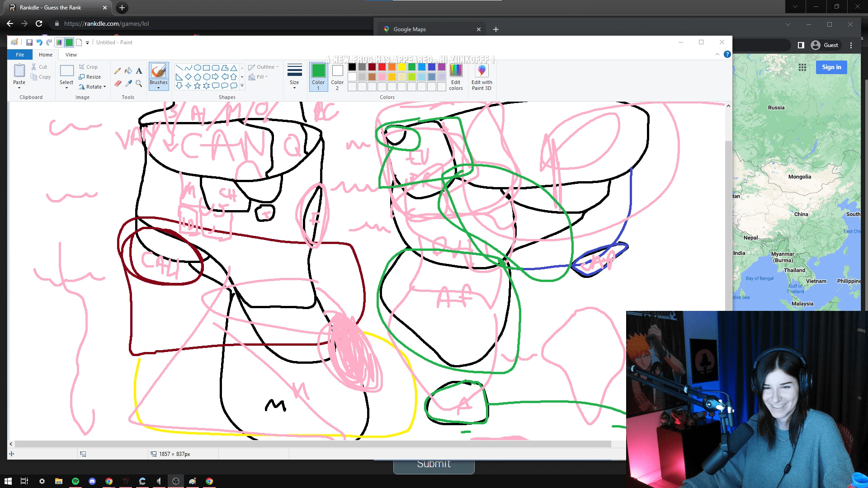Open OBS Studio from the taskbar
Viewport: 868px width, 488px height.
pos(176,481)
